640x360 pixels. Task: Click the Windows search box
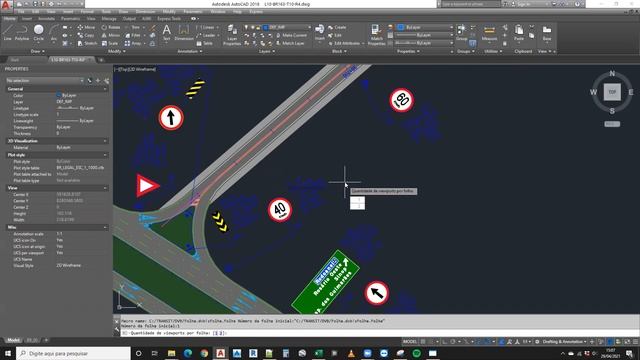click(73, 353)
